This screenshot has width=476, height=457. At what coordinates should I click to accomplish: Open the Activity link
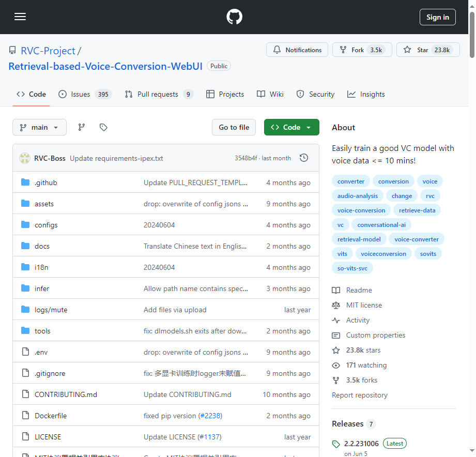click(351, 320)
